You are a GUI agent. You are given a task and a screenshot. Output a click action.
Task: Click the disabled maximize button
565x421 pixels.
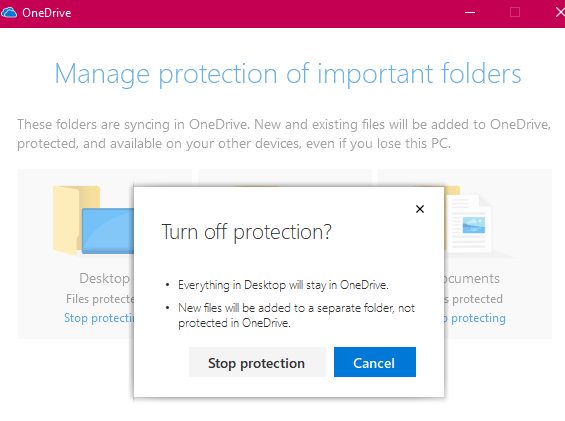point(515,13)
